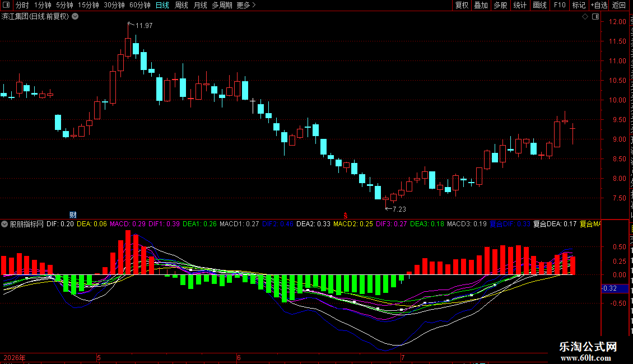Open the 复权 adjustment menu
This screenshot has width=633, height=364.
tap(462, 5)
